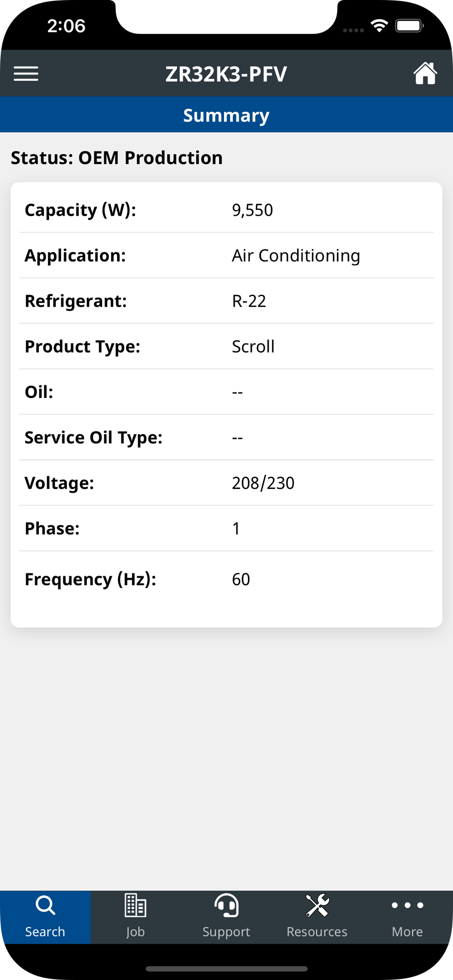Tap the Air Conditioning application value
Viewport: 453px width, 980px height.
(x=296, y=256)
